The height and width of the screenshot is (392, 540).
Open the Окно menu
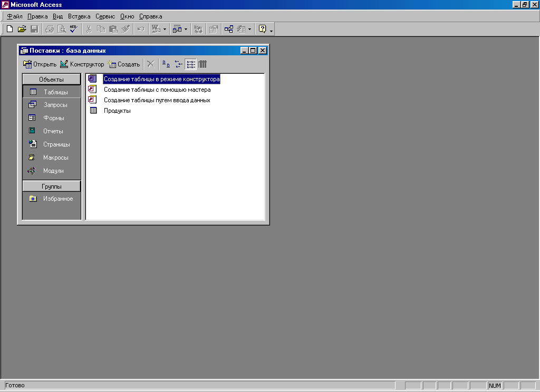pos(127,16)
